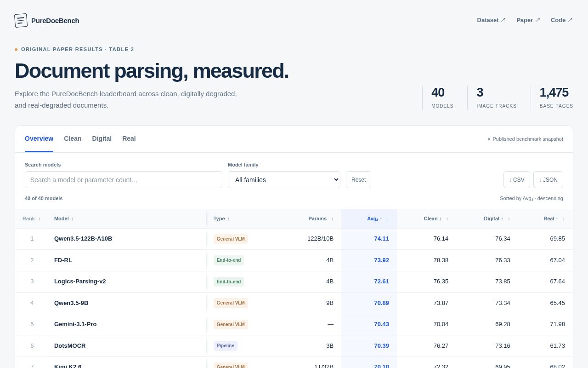The image size is (588, 368).
Task: Select the Logics-Parsing-v2 model name
Action: (80, 282)
